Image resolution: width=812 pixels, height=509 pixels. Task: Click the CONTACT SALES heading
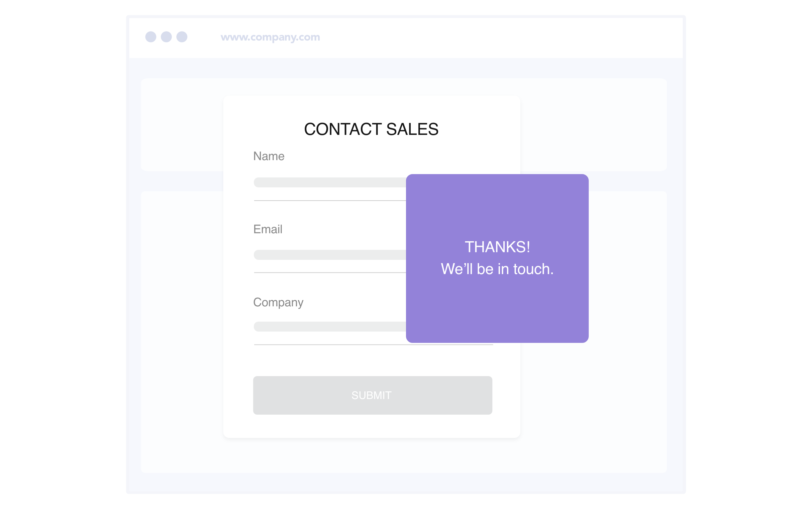tap(371, 129)
